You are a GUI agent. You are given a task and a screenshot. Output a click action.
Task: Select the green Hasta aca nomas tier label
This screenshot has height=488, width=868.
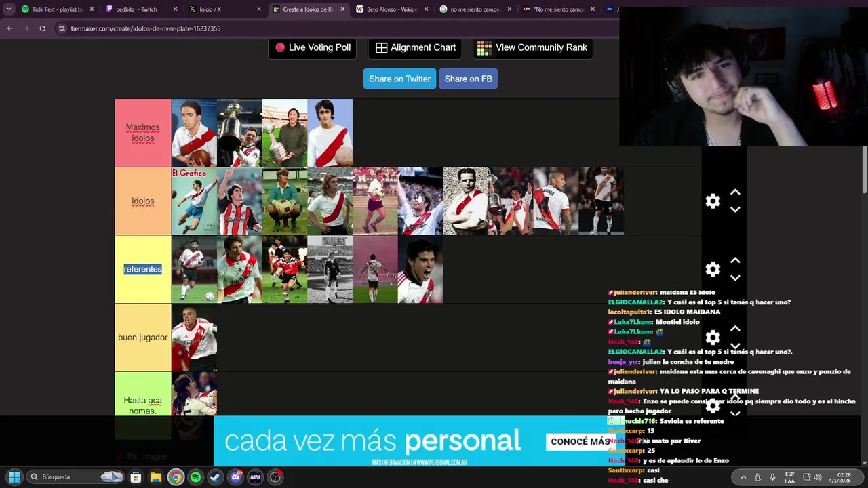(x=142, y=405)
